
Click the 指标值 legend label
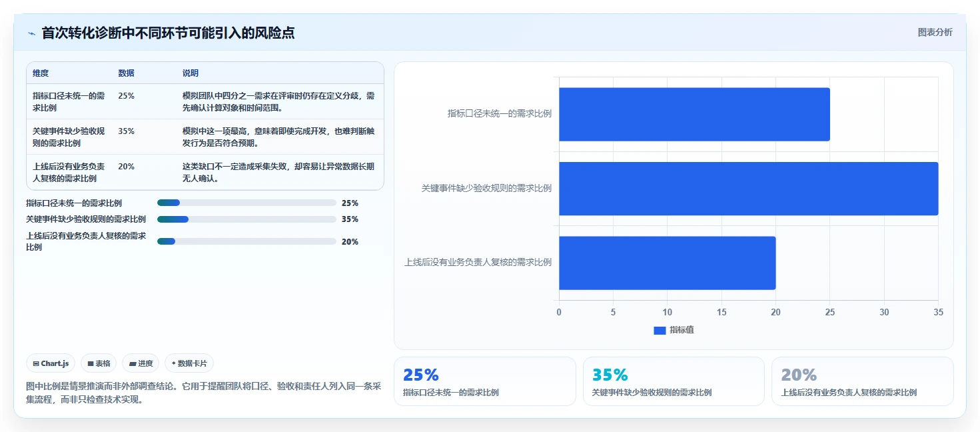pyautogui.click(x=682, y=330)
